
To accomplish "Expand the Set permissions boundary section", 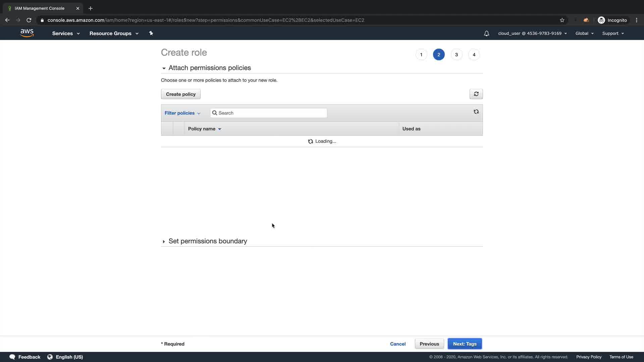I will coord(164,241).
